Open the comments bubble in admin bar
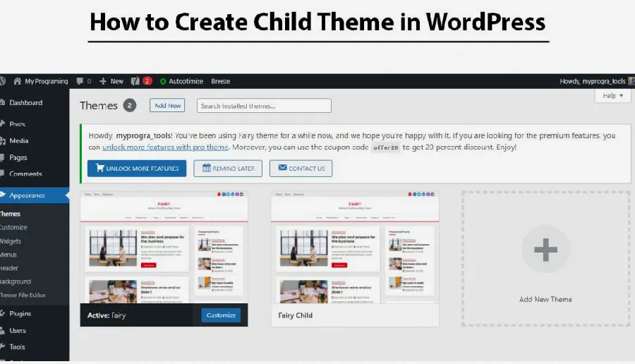The height and width of the screenshot is (364, 635). tap(84, 81)
